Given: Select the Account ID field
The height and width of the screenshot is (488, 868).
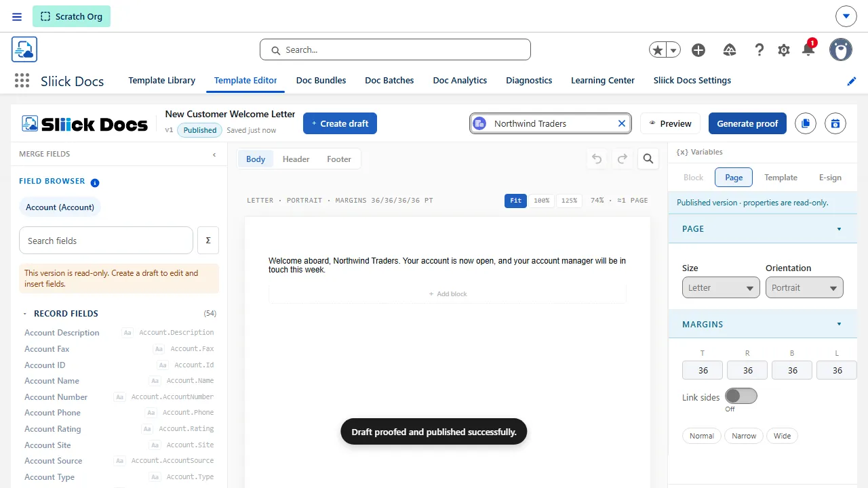Looking at the screenshot, I should click(x=119, y=365).
